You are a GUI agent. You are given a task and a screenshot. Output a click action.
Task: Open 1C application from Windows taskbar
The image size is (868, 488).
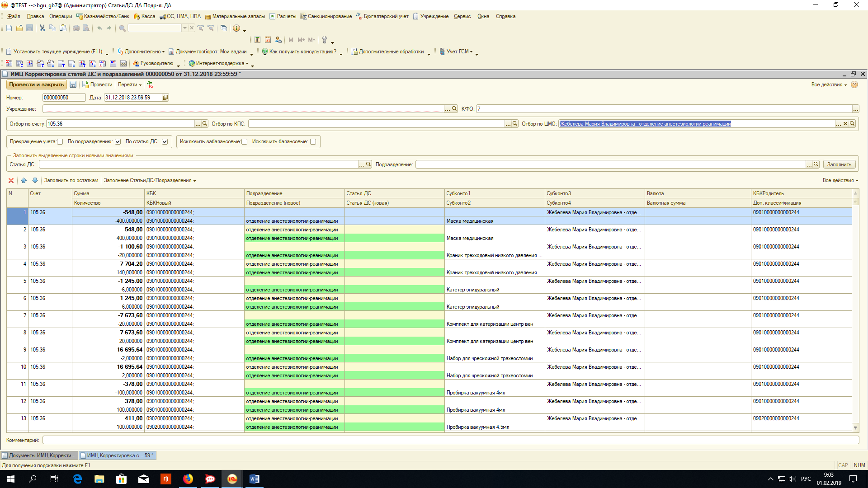point(232,479)
